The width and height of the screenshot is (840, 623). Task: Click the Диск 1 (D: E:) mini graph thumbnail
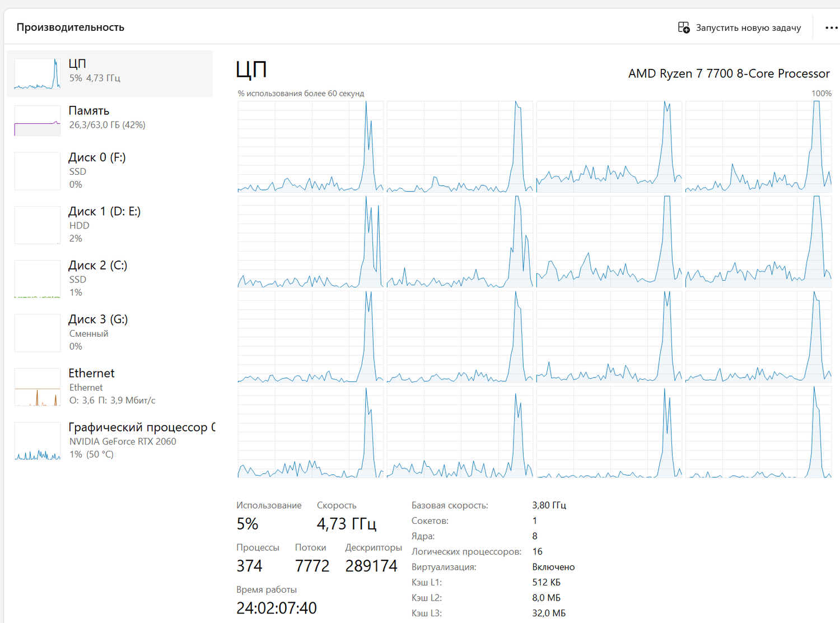pos(38,225)
